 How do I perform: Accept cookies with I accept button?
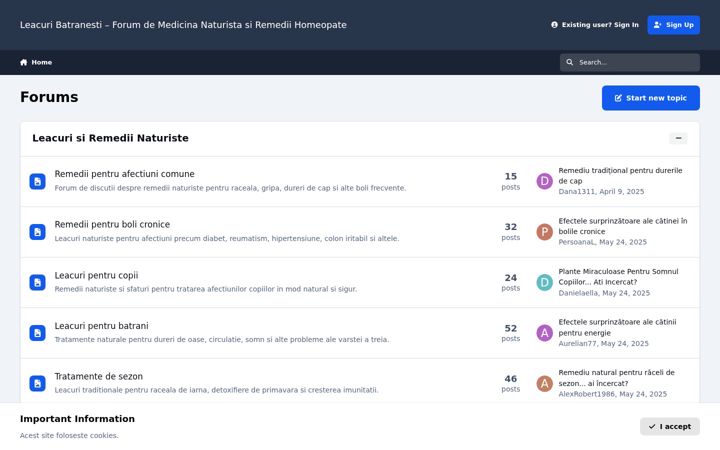tap(669, 427)
